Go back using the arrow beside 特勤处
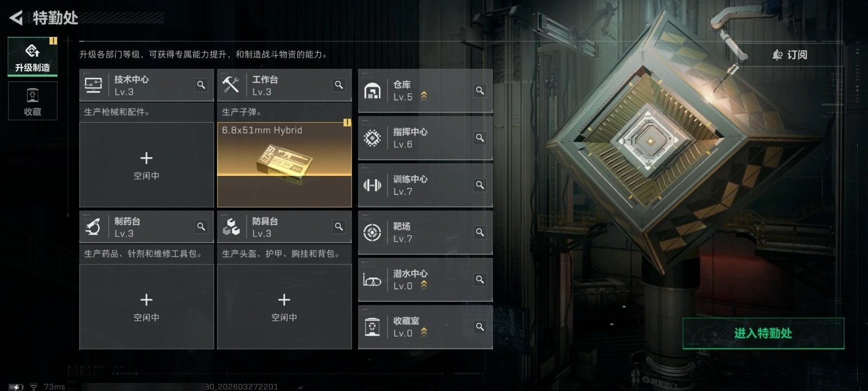Screen dimensions: 868x391 (x=16, y=18)
